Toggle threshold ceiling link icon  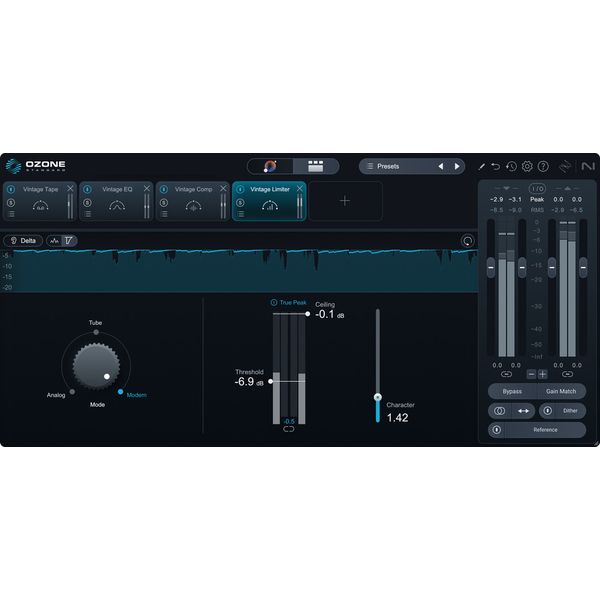coord(289,429)
